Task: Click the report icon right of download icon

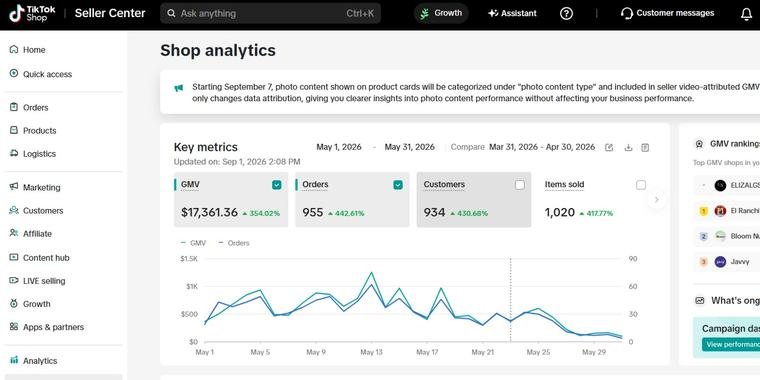Action: [645, 147]
